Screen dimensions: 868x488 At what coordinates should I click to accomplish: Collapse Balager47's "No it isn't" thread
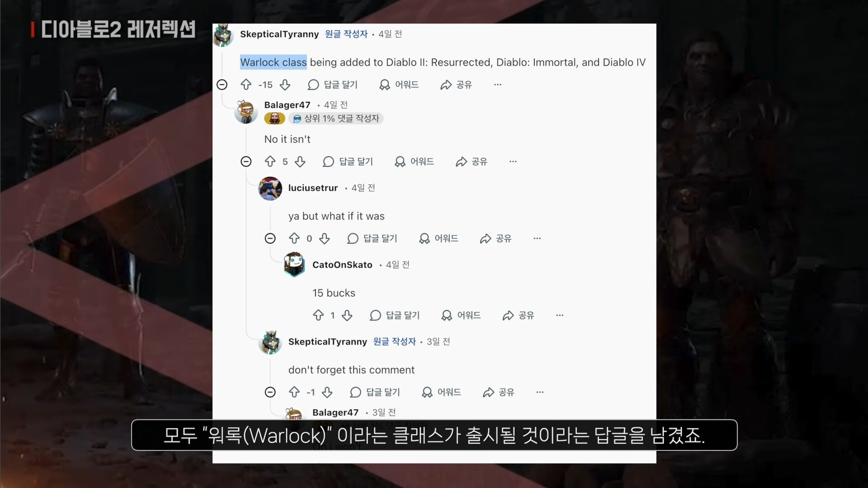pos(246,161)
